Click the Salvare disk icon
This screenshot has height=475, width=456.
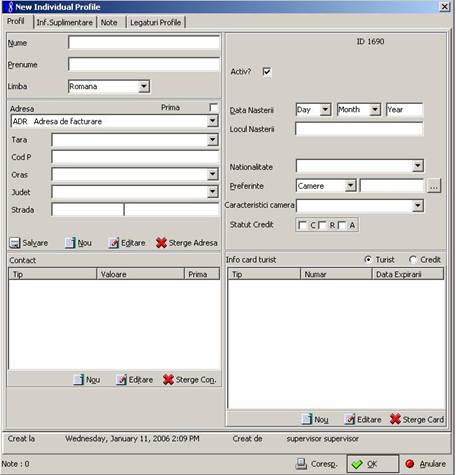point(15,243)
